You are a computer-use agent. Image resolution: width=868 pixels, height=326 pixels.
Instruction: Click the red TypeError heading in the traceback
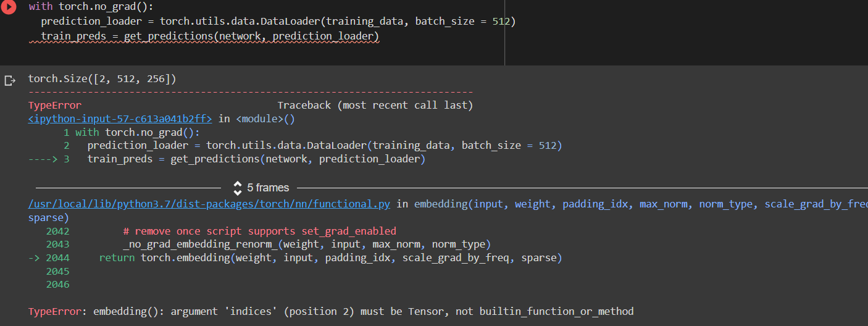pyautogui.click(x=55, y=105)
